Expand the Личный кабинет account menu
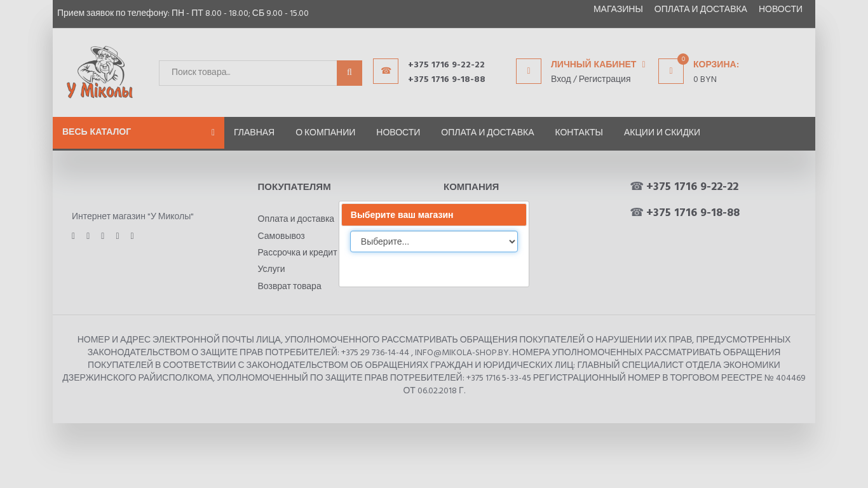 [x=598, y=64]
